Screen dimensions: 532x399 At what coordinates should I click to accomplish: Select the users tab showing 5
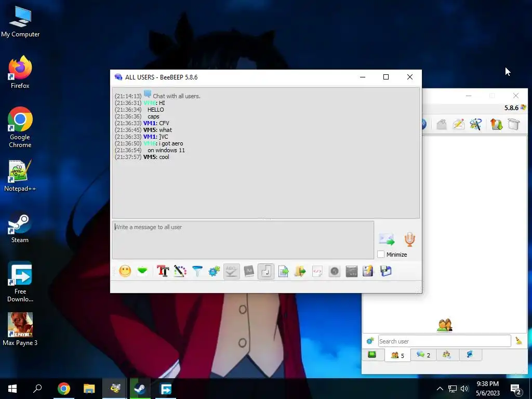[x=397, y=355]
